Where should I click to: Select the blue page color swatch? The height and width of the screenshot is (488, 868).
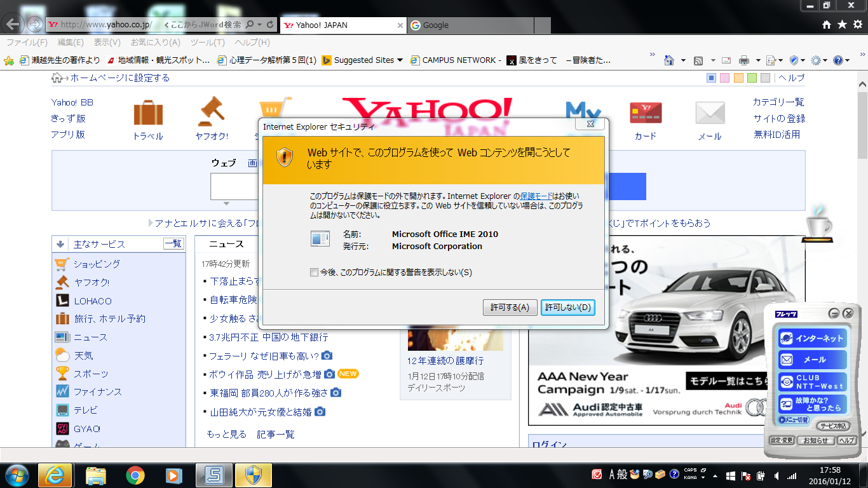click(712, 78)
